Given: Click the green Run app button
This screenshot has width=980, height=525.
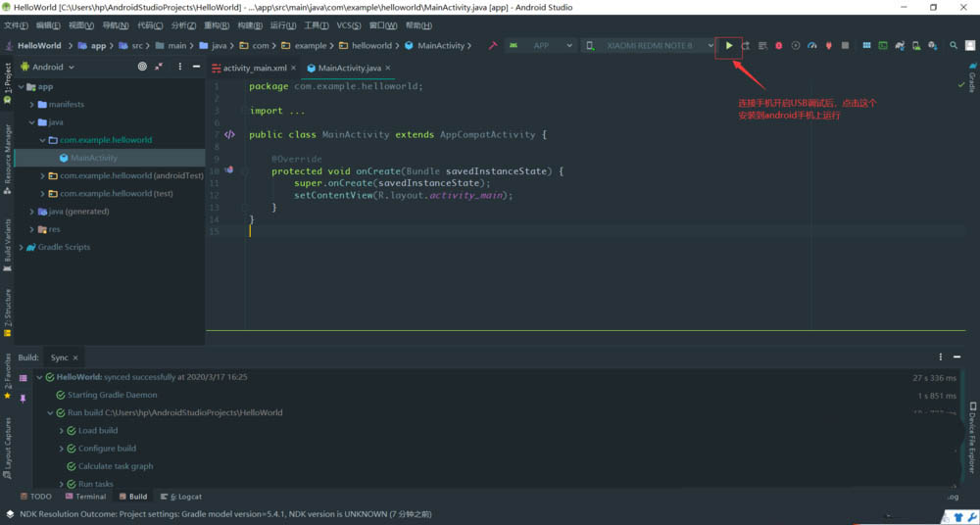Looking at the screenshot, I should (729, 46).
